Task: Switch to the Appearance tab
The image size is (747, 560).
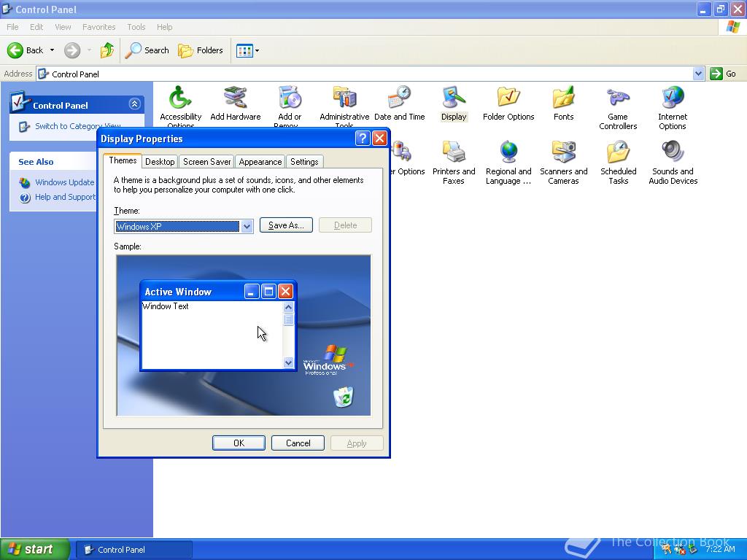Action: pos(260,162)
